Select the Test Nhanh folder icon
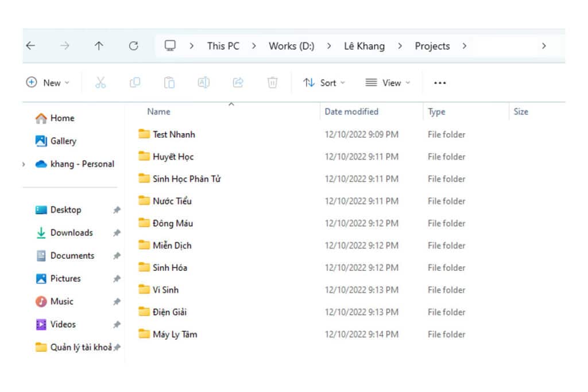Image resolution: width=588 pixels, height=392 pixels. coord(144,134)
